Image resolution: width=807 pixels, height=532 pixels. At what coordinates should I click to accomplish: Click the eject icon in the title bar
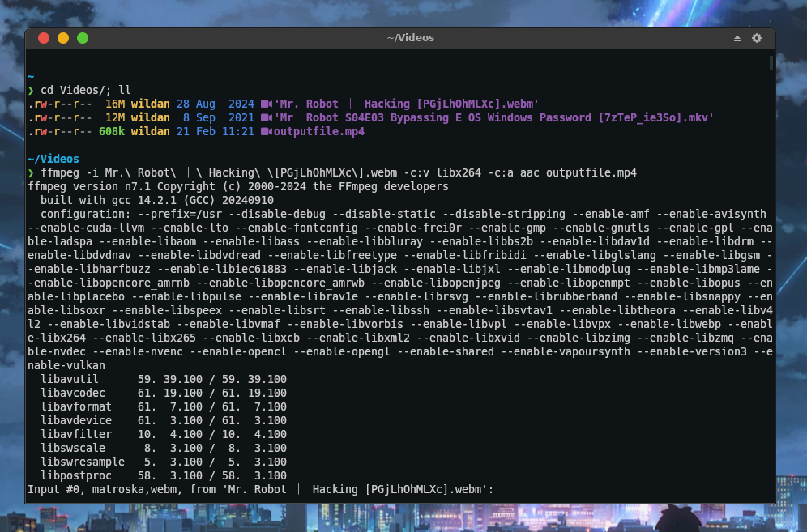point(737,37)
